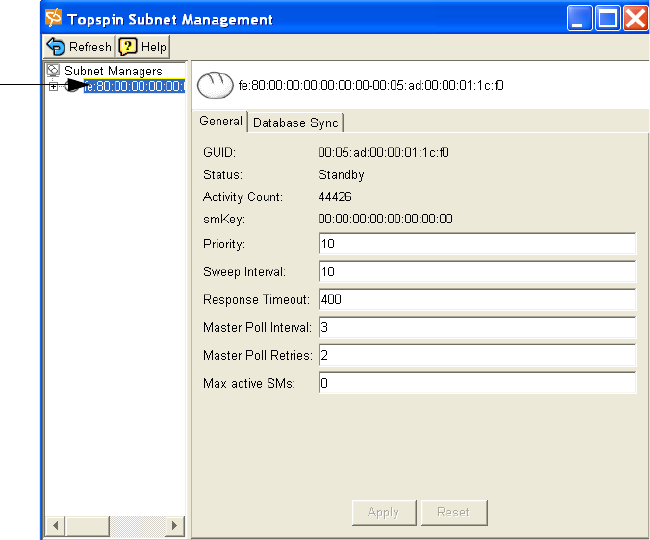
Task: Switch to the General tab
Action: (x=221, y=121)
